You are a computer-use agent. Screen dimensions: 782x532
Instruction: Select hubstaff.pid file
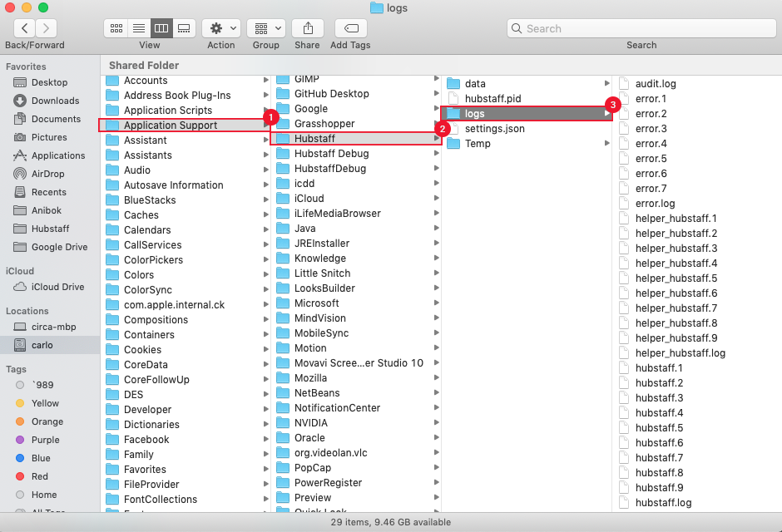pyautogui.click(x=526, y=99)
